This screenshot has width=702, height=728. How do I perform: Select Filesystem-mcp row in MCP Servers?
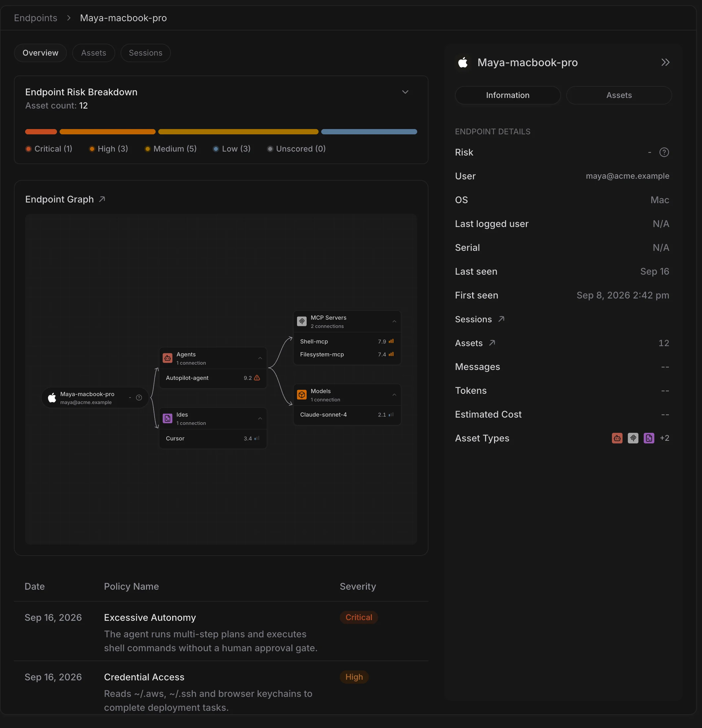(x=347, y=355)
